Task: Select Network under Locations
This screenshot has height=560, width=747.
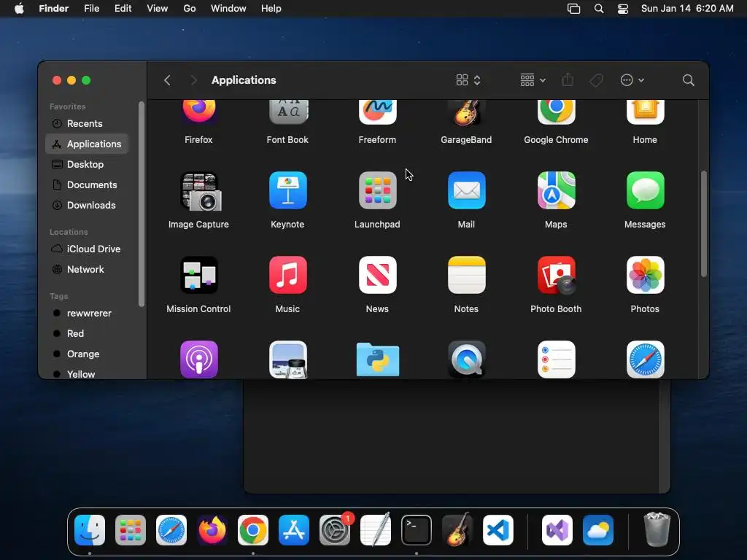Action: coord(87,270)
